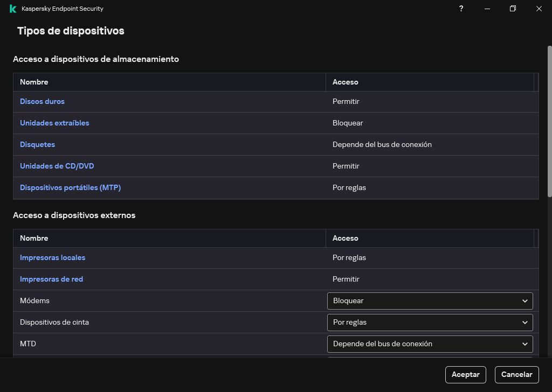552x392 pixels.
Task: Open Disquetes access settings
Action: tap(37, 144)
